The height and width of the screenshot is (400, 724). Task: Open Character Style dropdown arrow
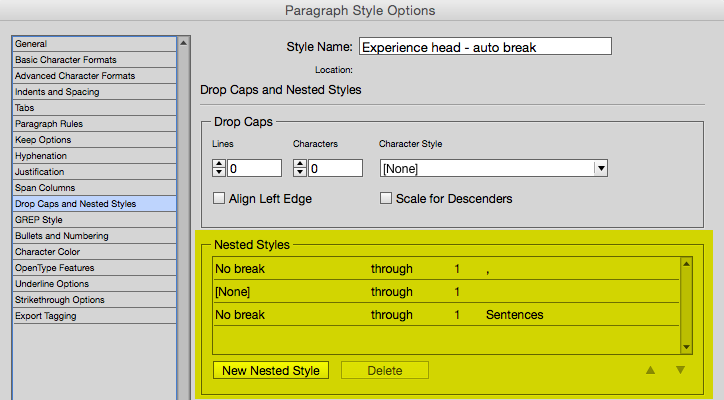(601, 168)
